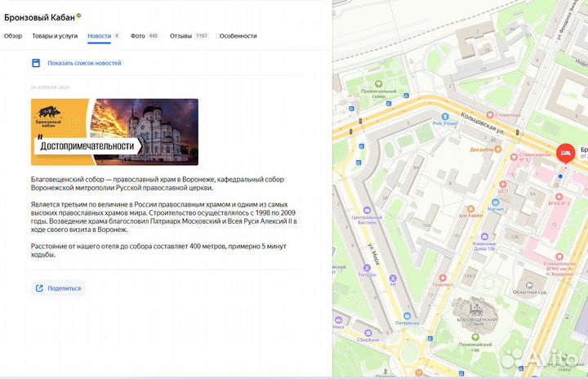Select the Центральный Бастион marker

tap(367, 210)
